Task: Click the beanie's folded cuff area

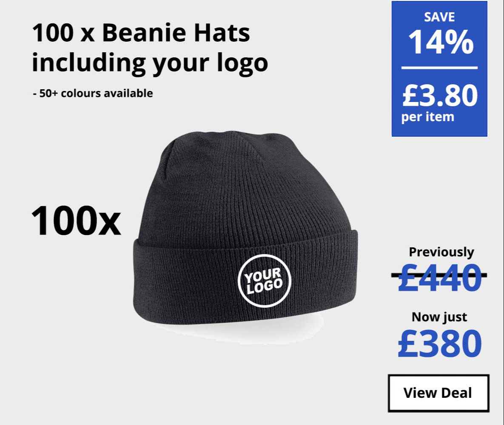Action: [x=245, y=279]
